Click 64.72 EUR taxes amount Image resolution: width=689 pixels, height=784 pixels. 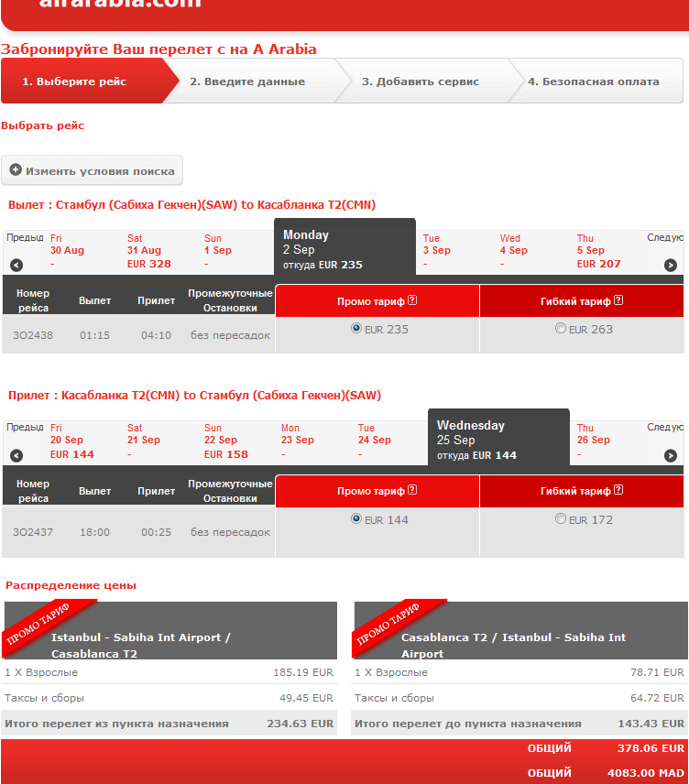(657, 698)
